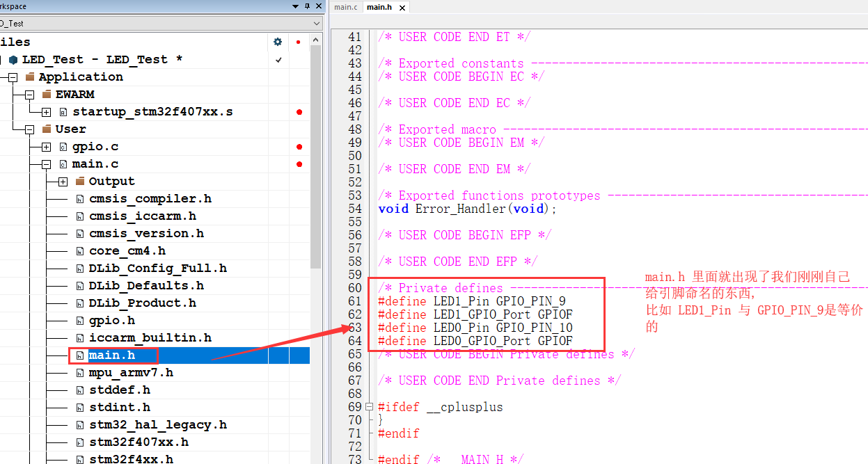This screenshot has height=464, width=868.
Task: Click the startup_stm32f407xx.s file icon
Action: point(63,112)
